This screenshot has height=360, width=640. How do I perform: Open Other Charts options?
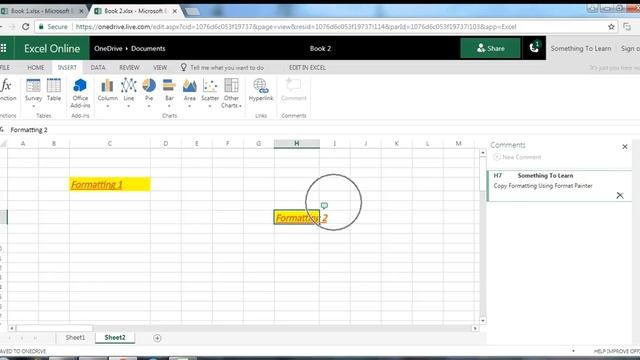pos(231,93)
